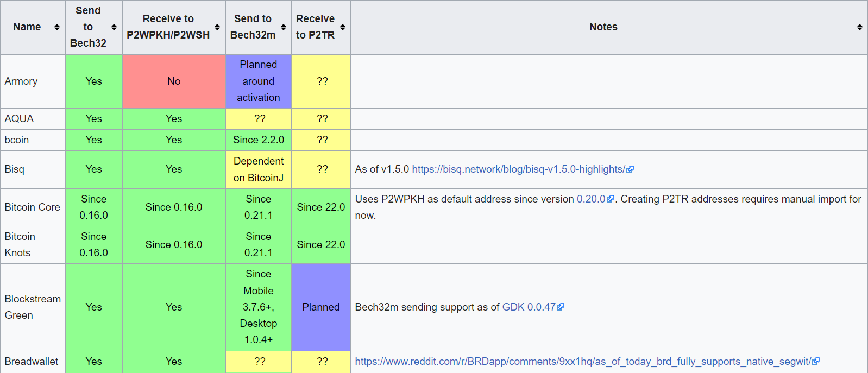Click the Send to Bech32m header text
The height and width of the screenshot is (373, 868).
[x=253, y=27]
